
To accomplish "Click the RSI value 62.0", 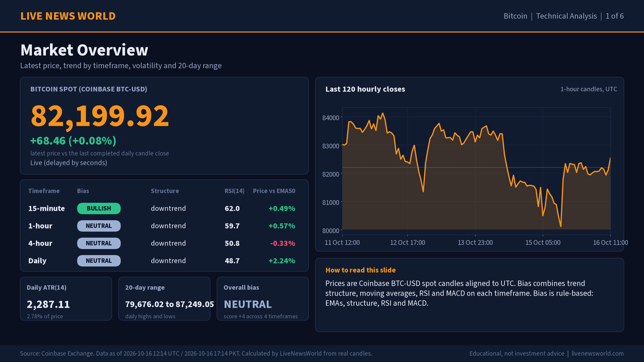I will (x=232, y=208).
